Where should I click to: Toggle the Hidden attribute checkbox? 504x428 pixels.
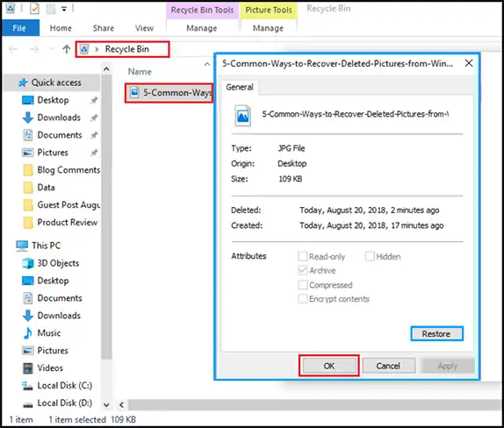pos(370,256)
